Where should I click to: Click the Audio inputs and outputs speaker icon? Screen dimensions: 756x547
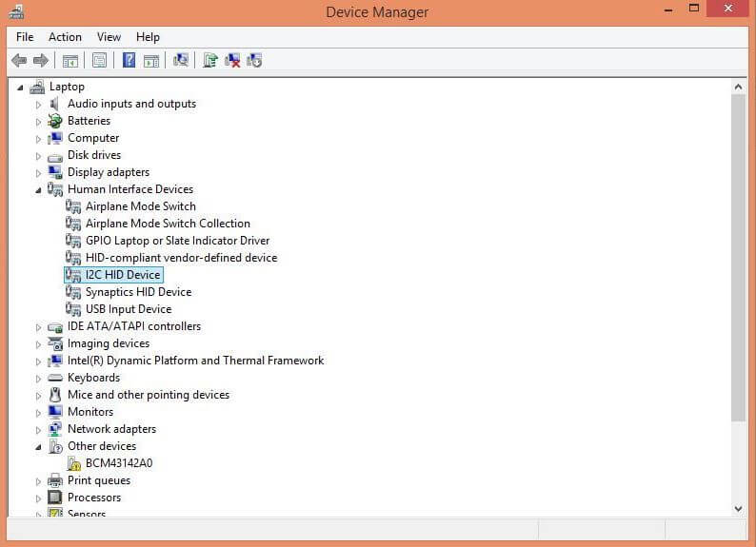click(55, 104)
